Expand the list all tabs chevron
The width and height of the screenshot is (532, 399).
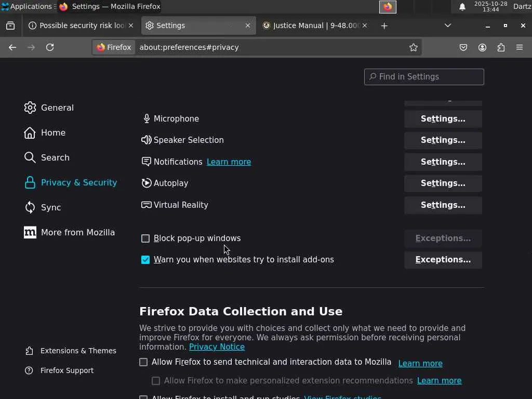click(x=448, y=25)
